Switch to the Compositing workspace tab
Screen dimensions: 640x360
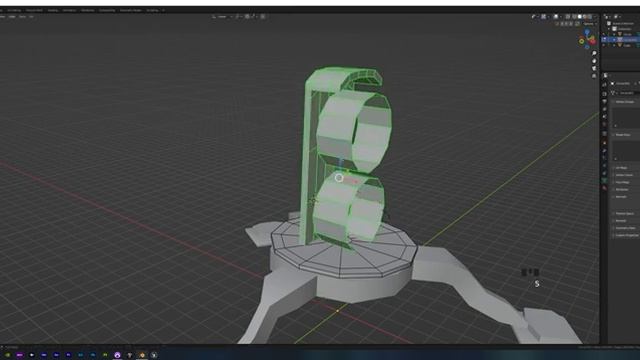click(x=107, y=10)
